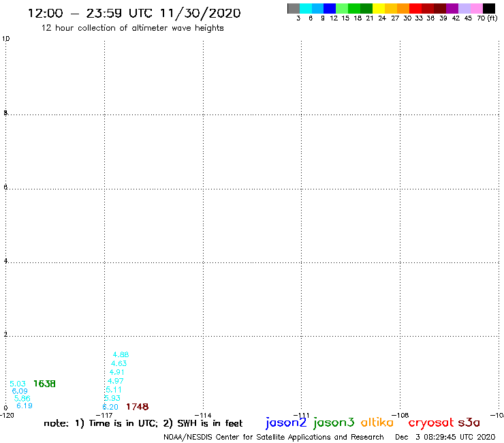Click the black swatch ending the scale
This screenshot has width=504, height=443.
click(x=488, y=9)
